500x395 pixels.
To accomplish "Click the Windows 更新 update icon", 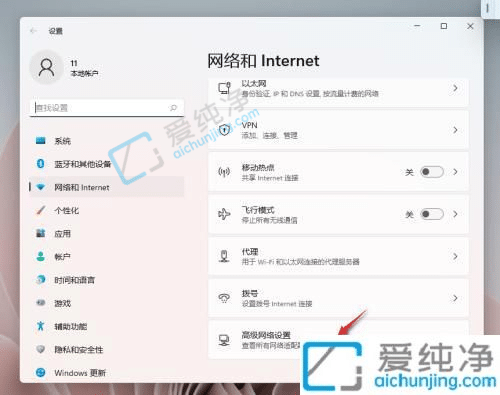I will pyautogui.click(x=41, y=372).
